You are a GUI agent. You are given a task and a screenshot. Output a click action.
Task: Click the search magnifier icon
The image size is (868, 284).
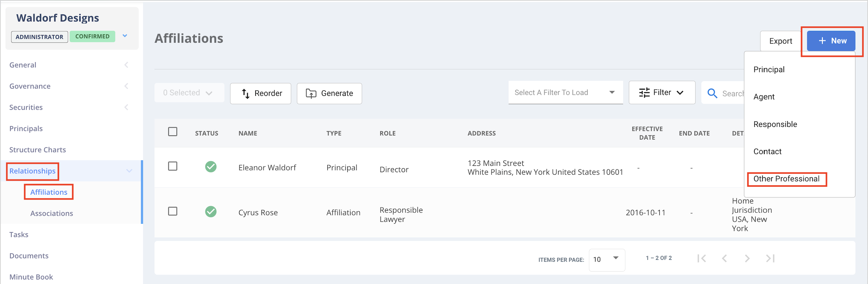[x=712, y=93]
